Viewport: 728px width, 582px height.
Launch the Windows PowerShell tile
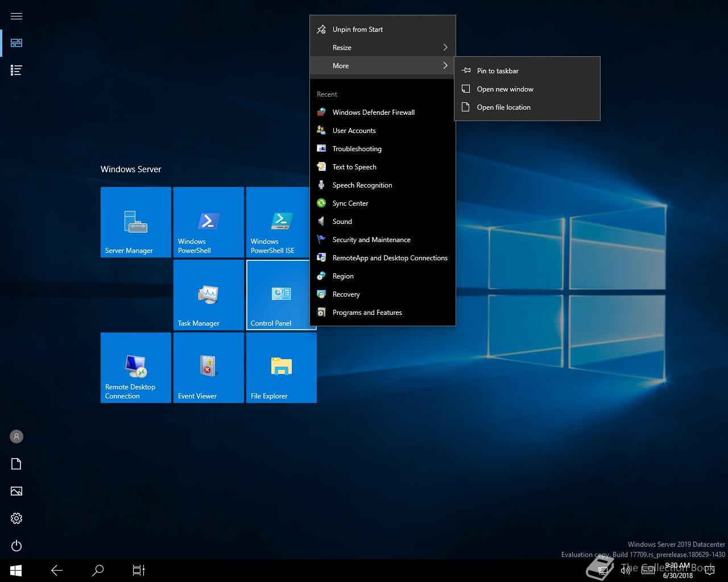[209, 222]
